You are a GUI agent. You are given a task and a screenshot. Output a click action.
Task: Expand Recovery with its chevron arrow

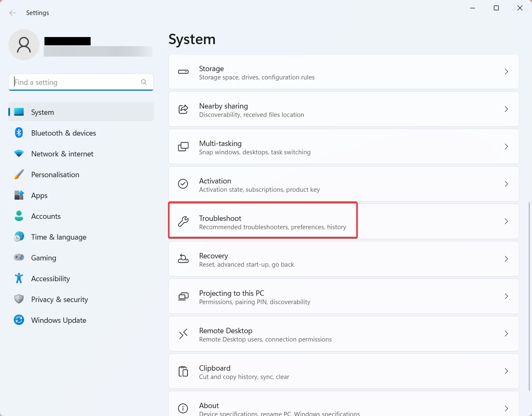[506, 259]
